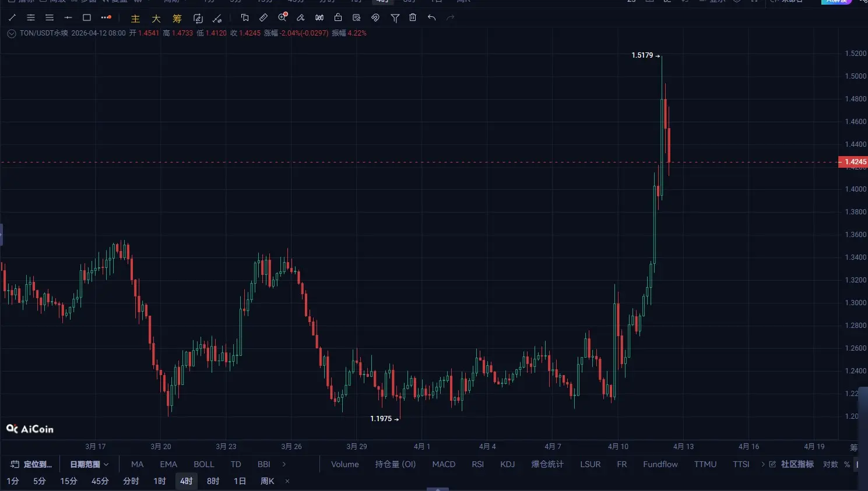Collapse the TON/USDT info line with the circle chevron
Screen dimensions: 868x491
[x=11, y=34]
